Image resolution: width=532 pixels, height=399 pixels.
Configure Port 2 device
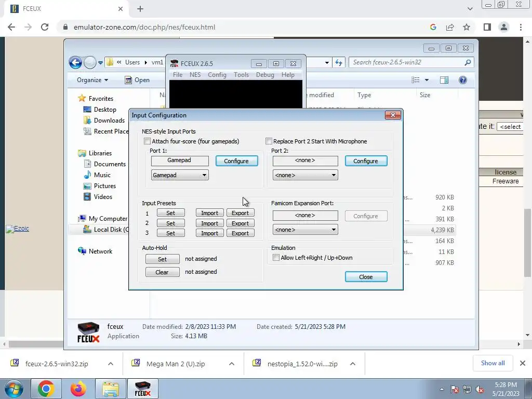[366, 161]
